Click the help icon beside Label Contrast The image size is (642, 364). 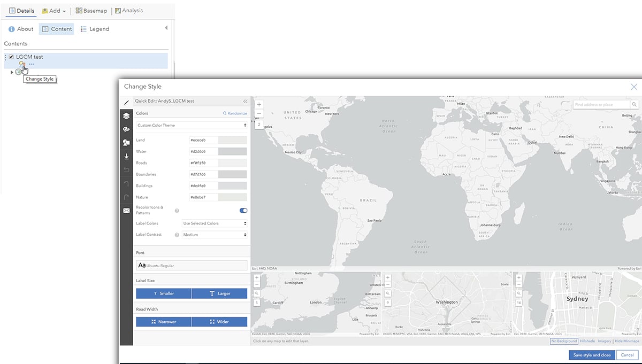coord(177,235)
